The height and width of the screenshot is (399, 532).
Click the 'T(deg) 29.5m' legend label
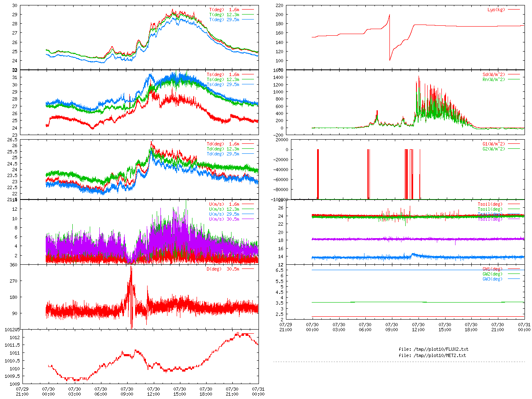(224, 20)
